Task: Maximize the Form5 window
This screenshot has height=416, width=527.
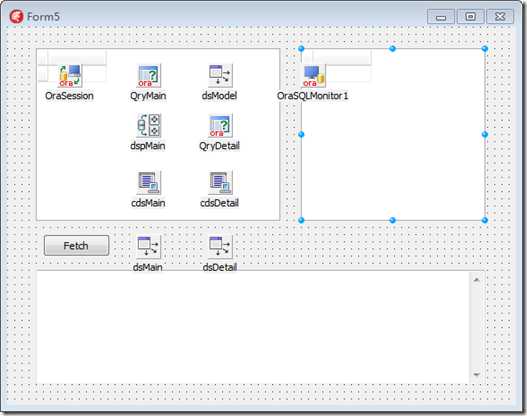Action: click(471, 16)
